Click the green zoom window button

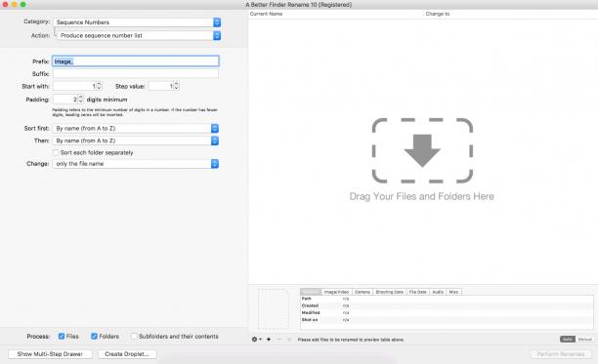pos(22,4)
